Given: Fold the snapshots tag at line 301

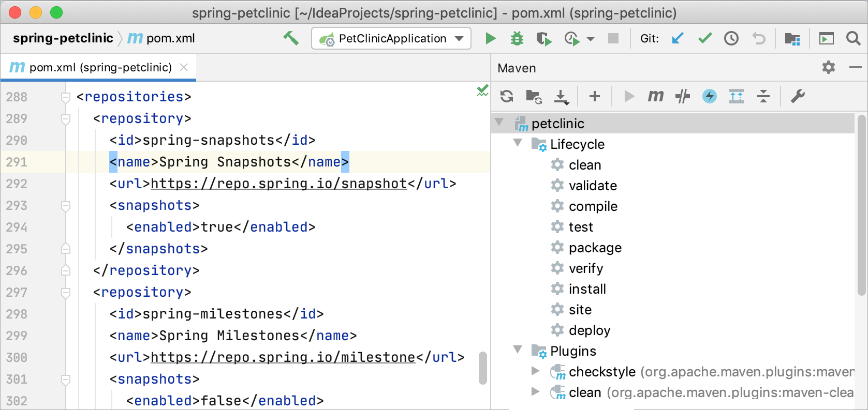Looking at the screenshot, I should [x=66, y=379].
